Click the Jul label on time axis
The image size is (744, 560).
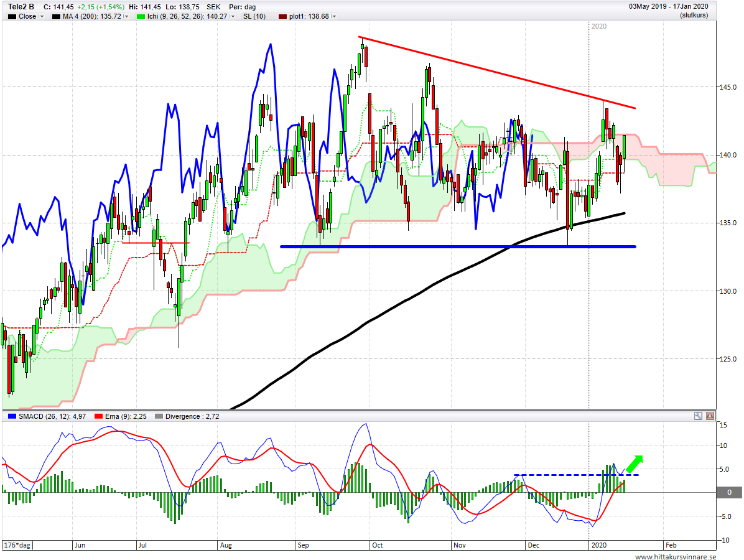pyautogui.click(x=142, y=545)
